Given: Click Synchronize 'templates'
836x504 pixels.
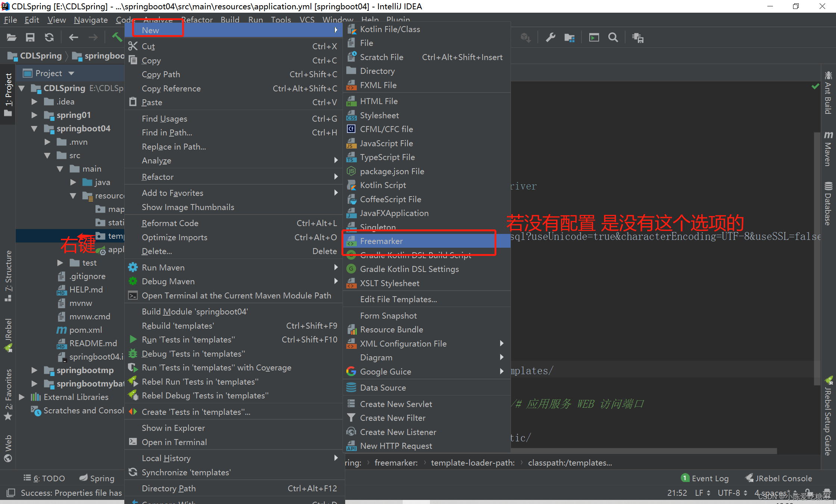Looking at the screenshot, I should (234, 472).
